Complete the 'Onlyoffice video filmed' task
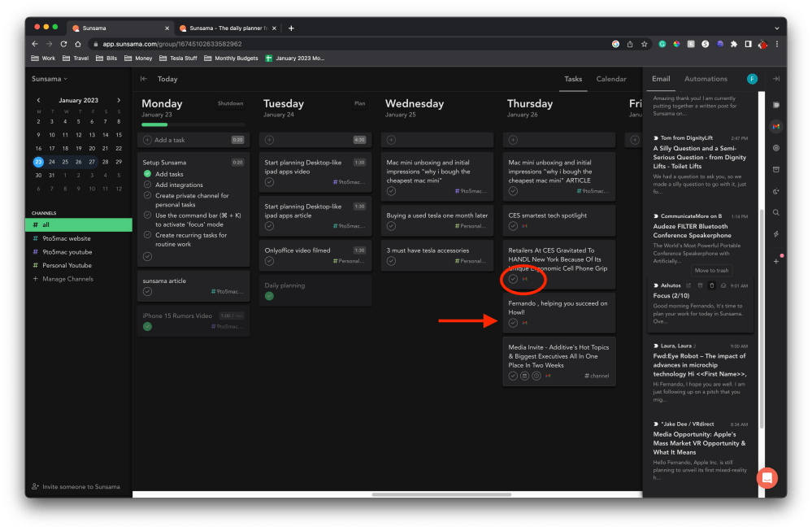Image resolution: width=812 pixels, height=531 pixels. click(x=269, y=261)
